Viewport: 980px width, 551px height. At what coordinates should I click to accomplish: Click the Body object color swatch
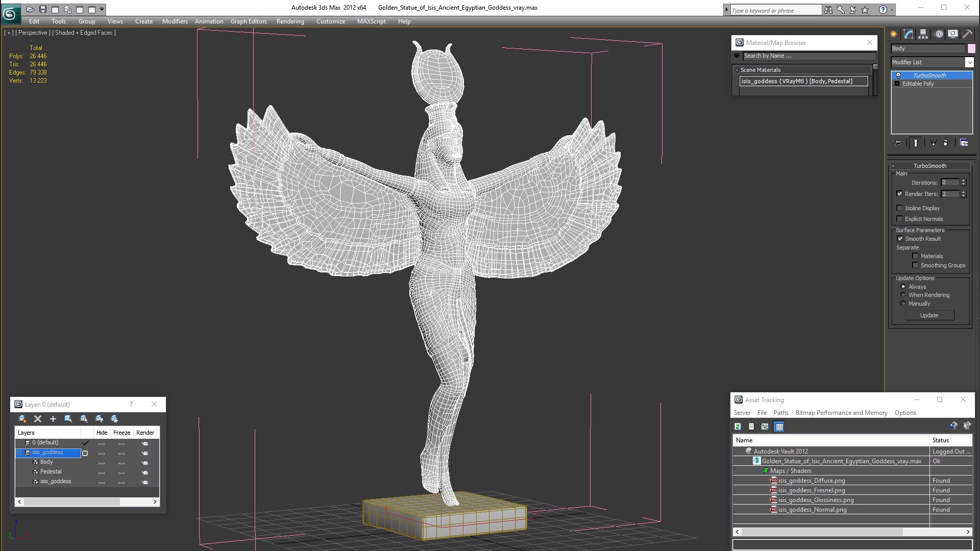pos(971,48)
